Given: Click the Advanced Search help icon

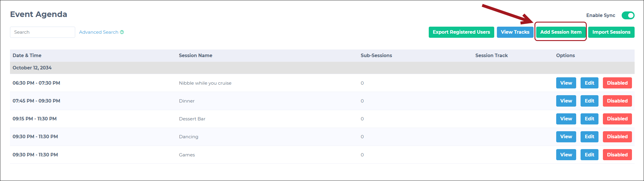Looking at the screenshot, I should (x=122, y=32).
